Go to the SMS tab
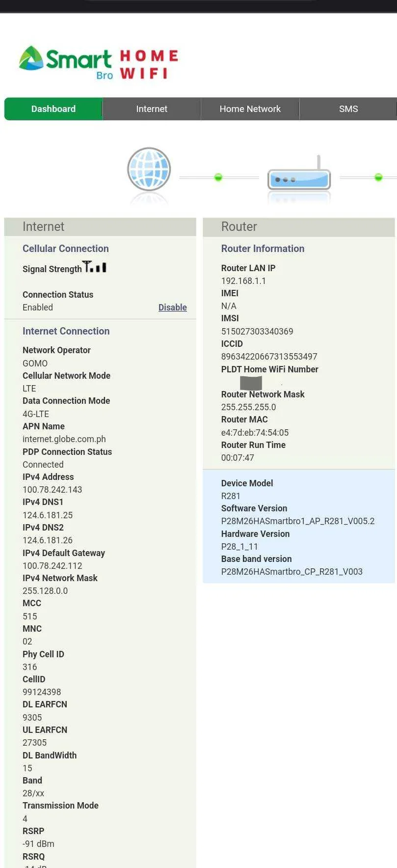Image resolution: width=397 pixels, height=868 pixels. 348,109
